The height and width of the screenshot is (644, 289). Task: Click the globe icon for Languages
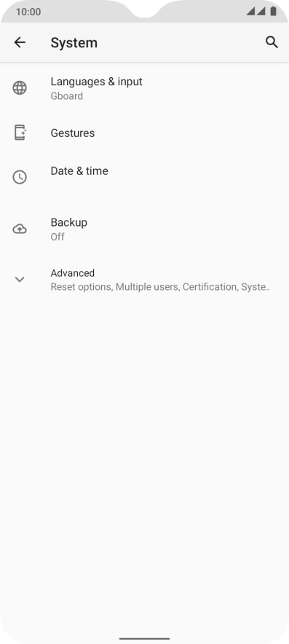coord(20,88)
